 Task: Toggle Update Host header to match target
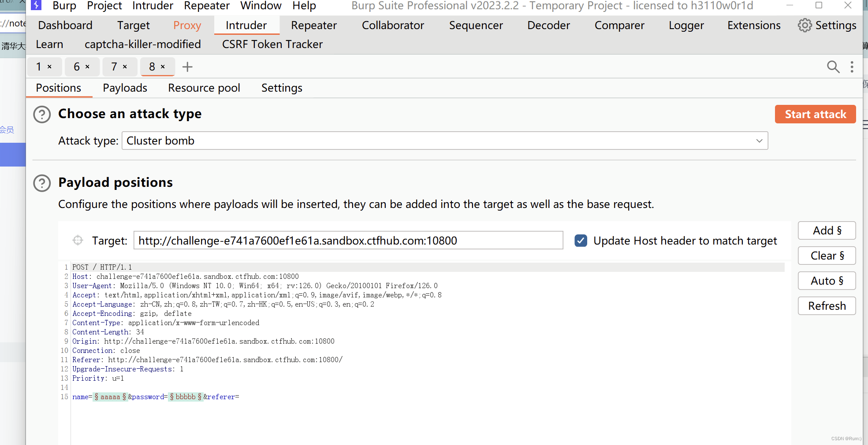pos(581,241)
